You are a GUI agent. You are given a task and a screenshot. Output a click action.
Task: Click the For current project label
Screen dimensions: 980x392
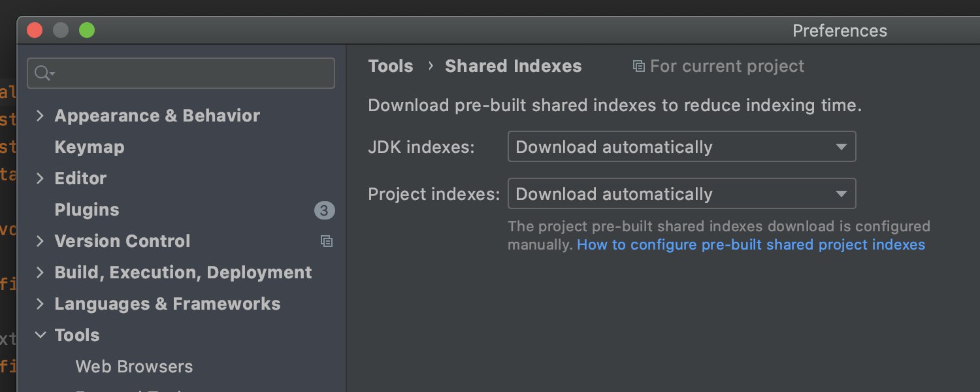tap(727, 66)
